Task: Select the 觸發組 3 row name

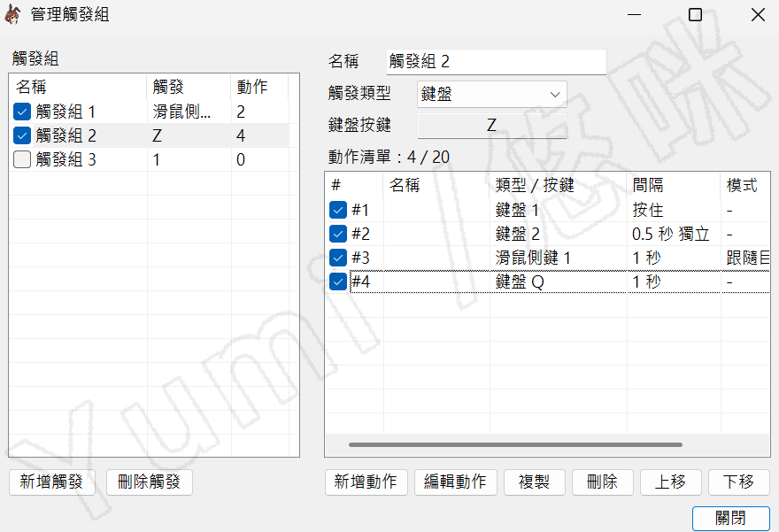Action: 66,159
